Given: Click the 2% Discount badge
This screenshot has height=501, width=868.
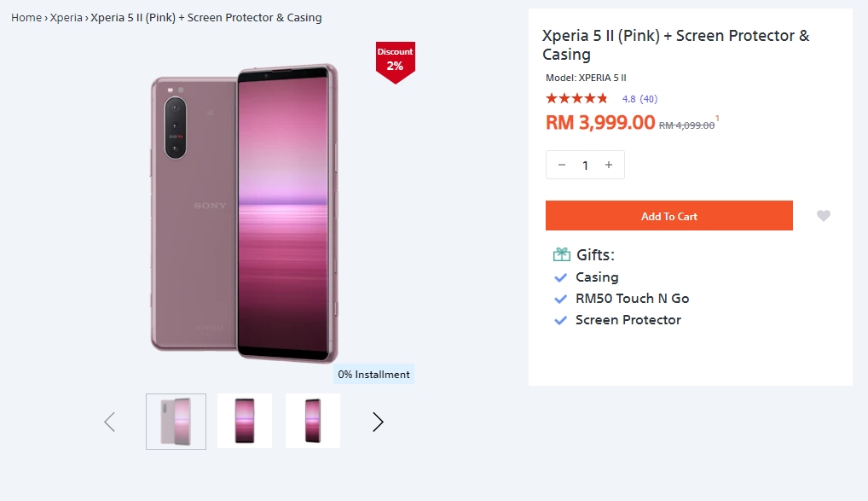Looking at the screenshot, I should tap(395, 61).
